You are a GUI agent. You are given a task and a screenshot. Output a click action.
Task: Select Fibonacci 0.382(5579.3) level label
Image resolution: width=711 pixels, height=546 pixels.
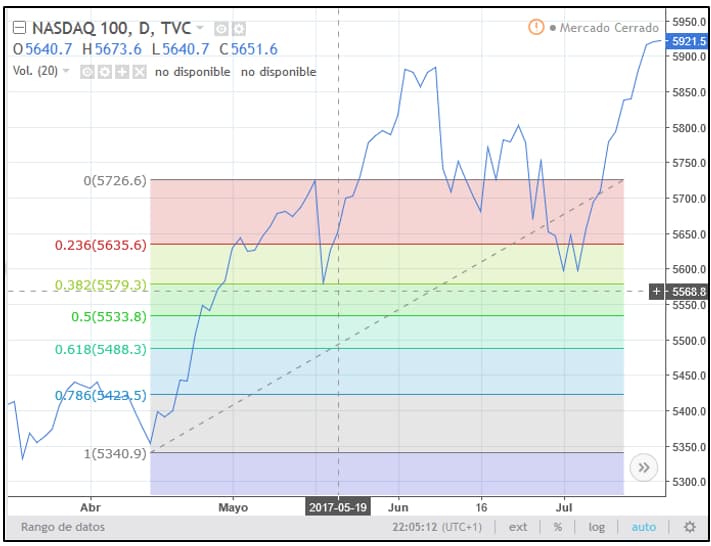click(101, 285)
